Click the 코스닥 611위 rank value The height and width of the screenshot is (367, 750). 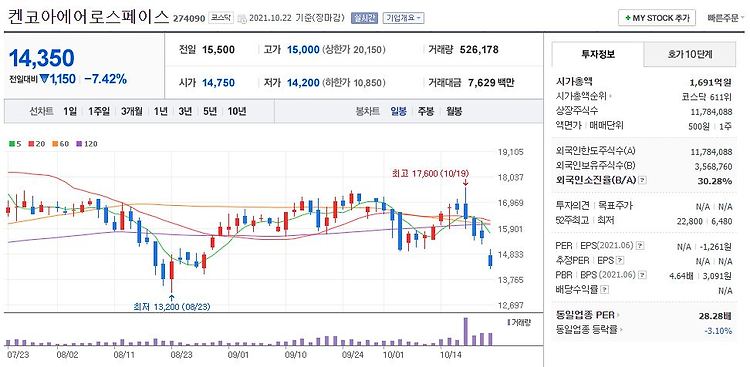(707, 97)
